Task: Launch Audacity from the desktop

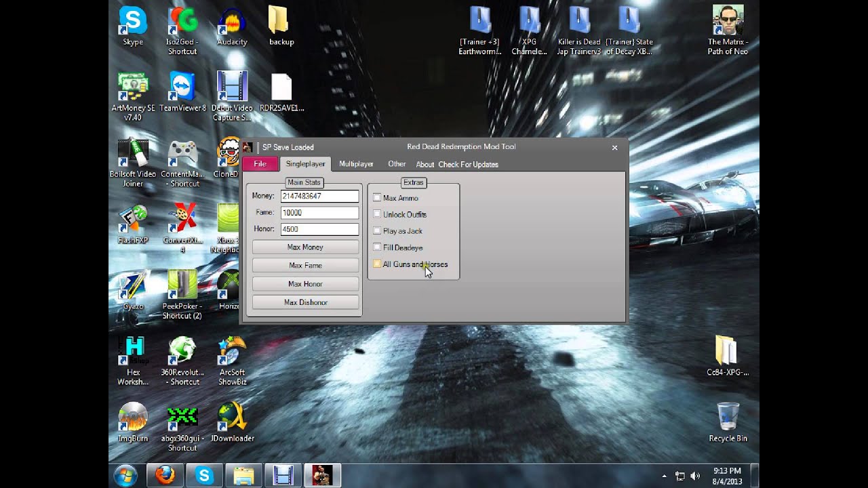Action: click(x=232, y=27)
